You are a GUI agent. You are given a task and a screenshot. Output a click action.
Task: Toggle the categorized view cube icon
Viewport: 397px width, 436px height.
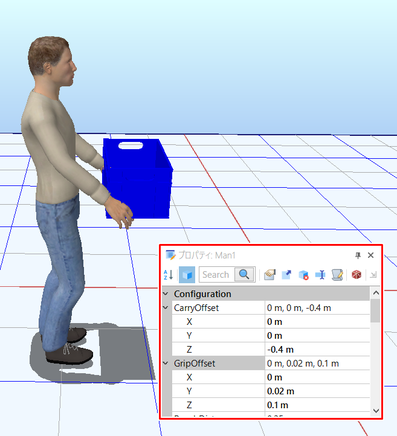click(x=187, y=275)
